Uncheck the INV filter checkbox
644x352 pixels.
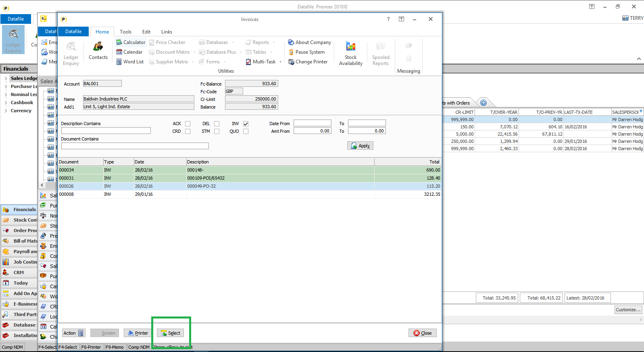click(x=246, y=124)
